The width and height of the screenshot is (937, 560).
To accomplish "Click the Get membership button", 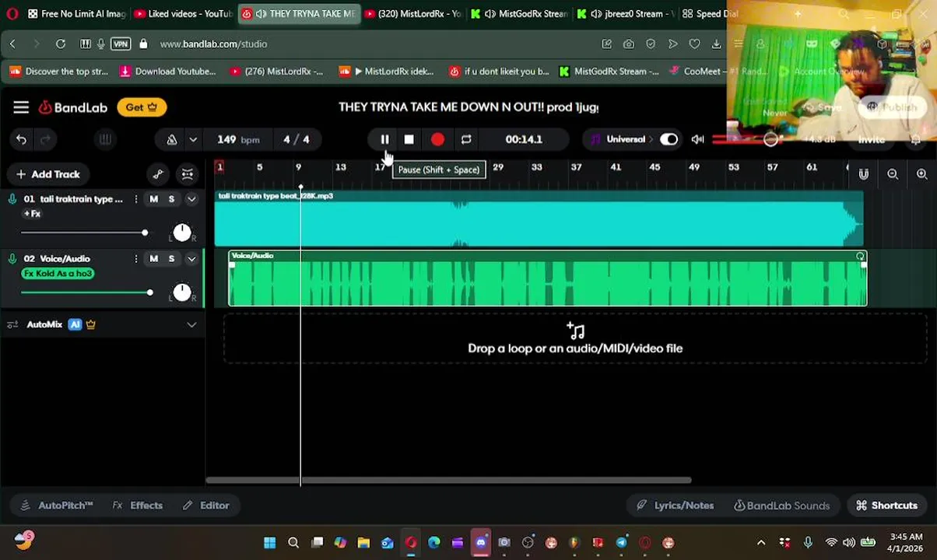I will (142, 107).
